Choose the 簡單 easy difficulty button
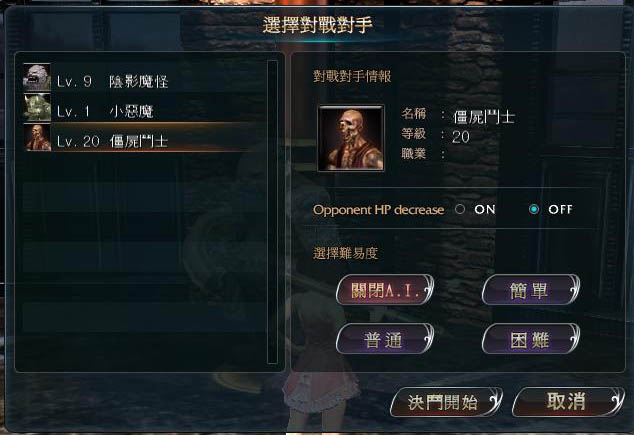This screenshot has height=435, width=634. [530, 290]
